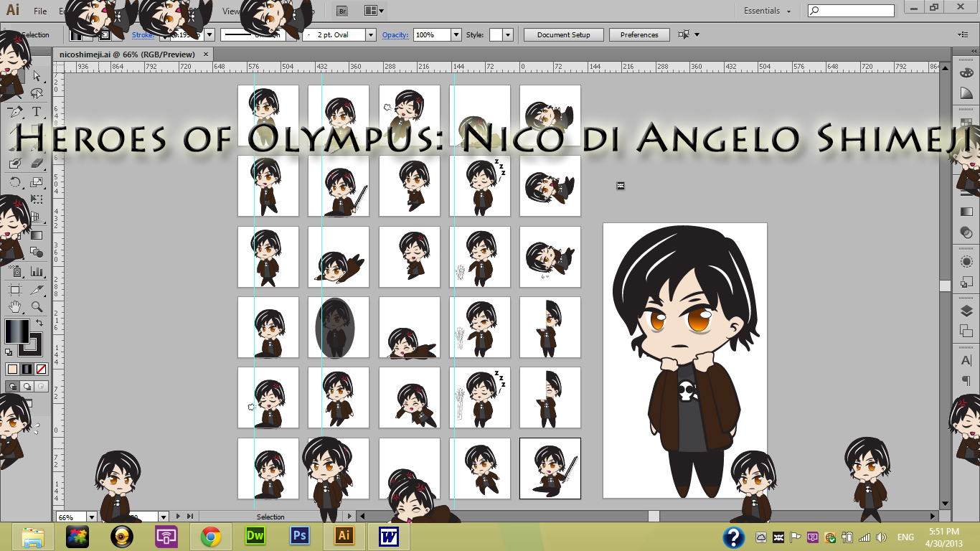Open the zoom level dropdown at bottom
The height and width of the screenshot is (551, 980).
tap(92, 517)
